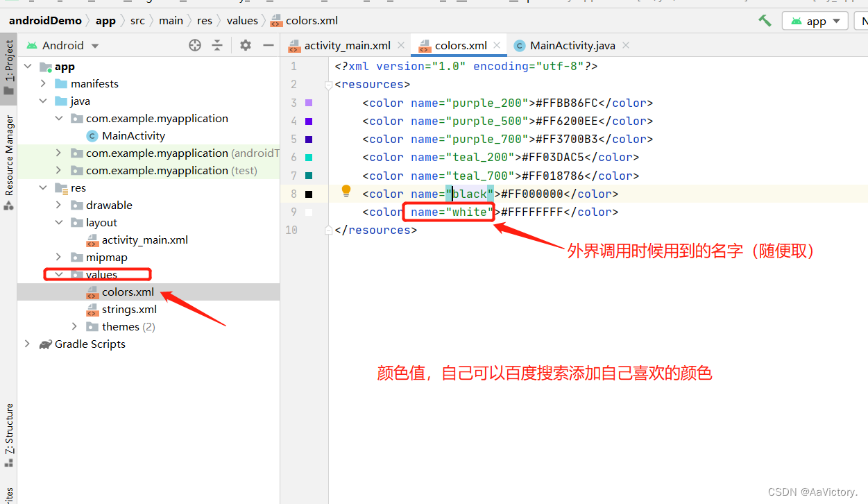The image size is (868, 504).
Task: Click the closing resources tag on line 10
Action: tap(376, 230)
